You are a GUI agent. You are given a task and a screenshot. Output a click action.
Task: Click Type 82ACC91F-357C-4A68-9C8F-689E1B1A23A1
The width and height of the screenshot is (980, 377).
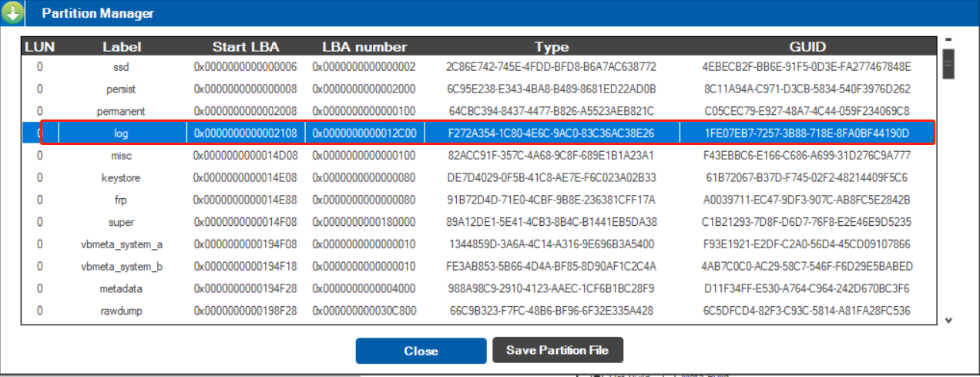552,156
